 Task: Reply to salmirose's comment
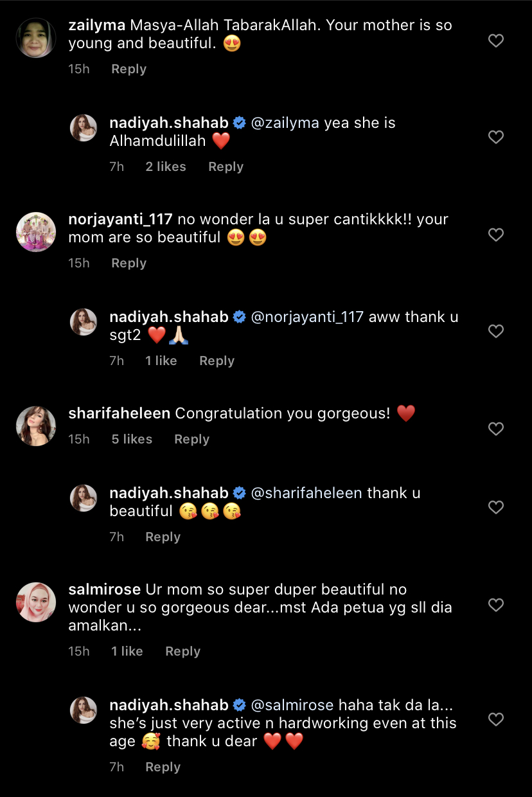tap(182, 652)
